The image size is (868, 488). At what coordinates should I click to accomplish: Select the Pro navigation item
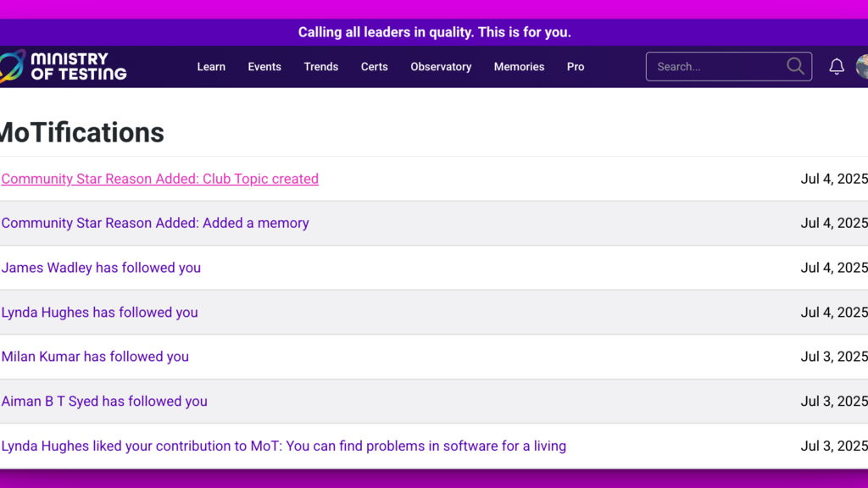click(x=576, y=67)
